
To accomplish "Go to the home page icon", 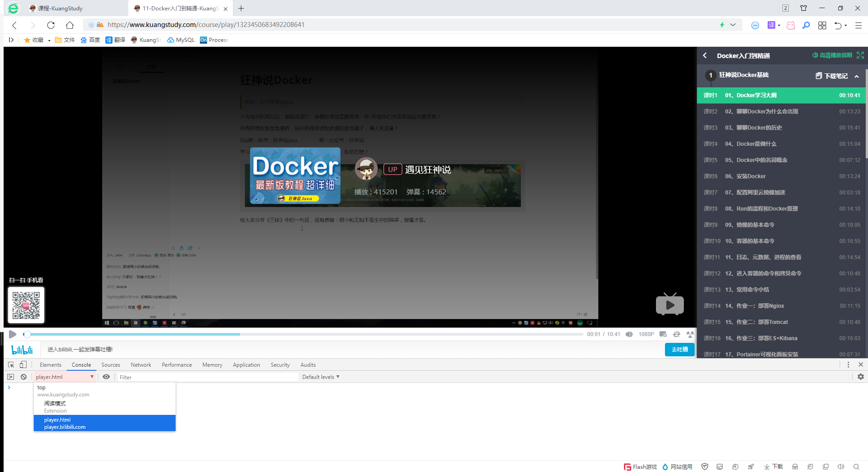I will point(70,25).
